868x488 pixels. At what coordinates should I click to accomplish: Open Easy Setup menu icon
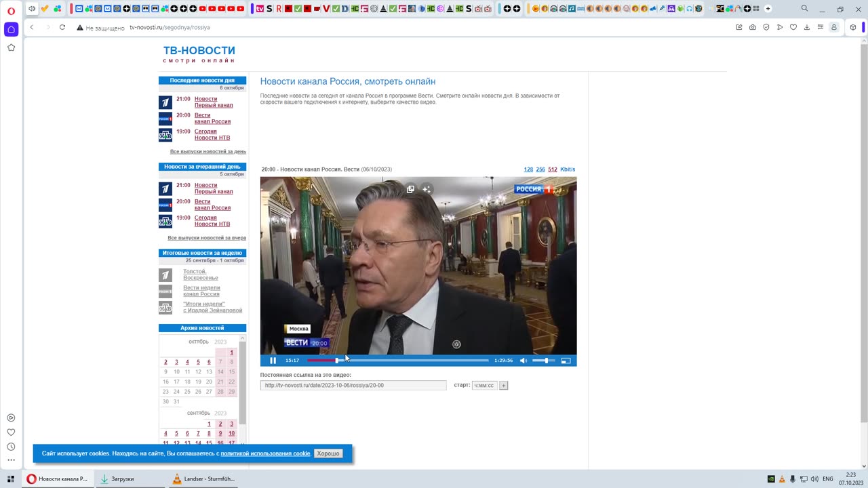[x=821, y=27]
